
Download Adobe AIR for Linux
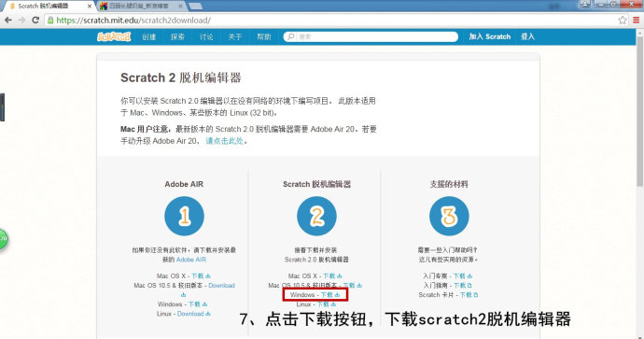click(193, 314)
